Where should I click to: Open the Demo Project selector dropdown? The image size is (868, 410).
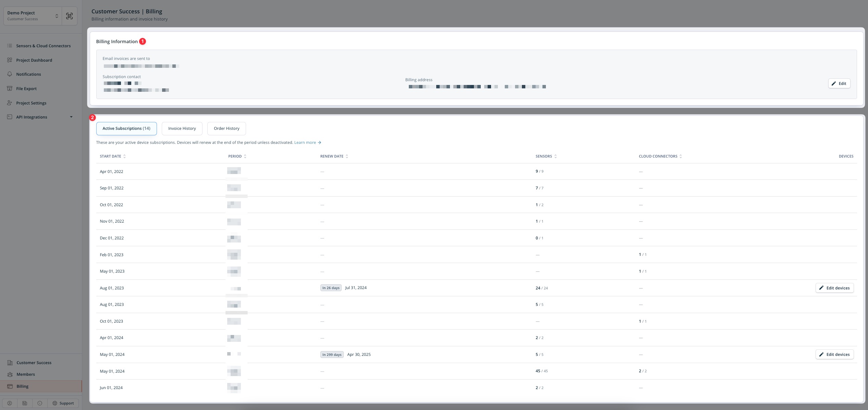click(x=33, y=16)
